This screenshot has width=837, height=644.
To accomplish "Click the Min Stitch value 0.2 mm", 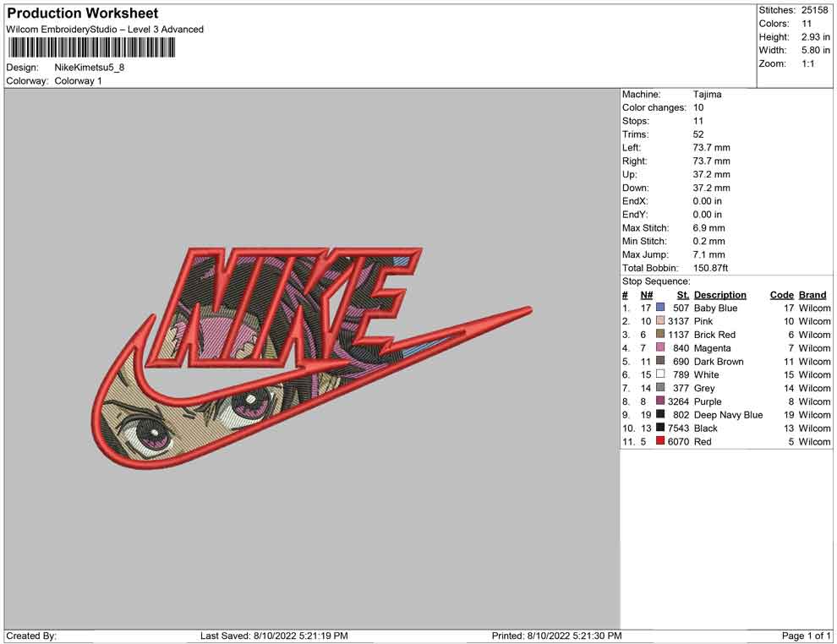I will coord(708,241).
